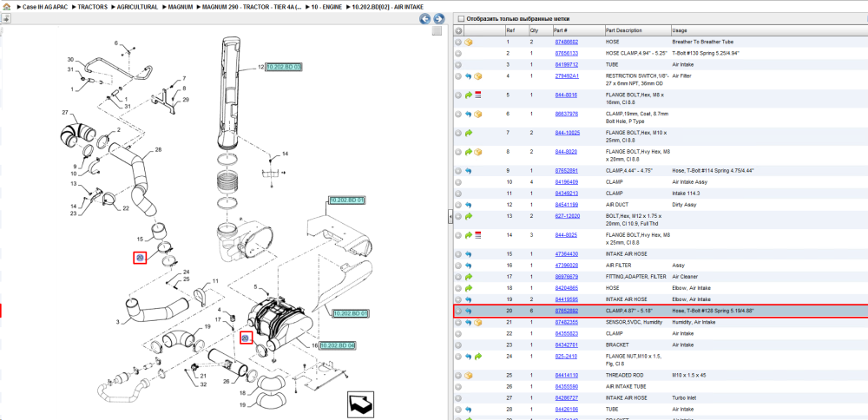Open MAGNUM 290 - TRACTOR - TIER 4A breadcrumb
The width and height of the screenshot is (868, 420).
tap(251, 7)
